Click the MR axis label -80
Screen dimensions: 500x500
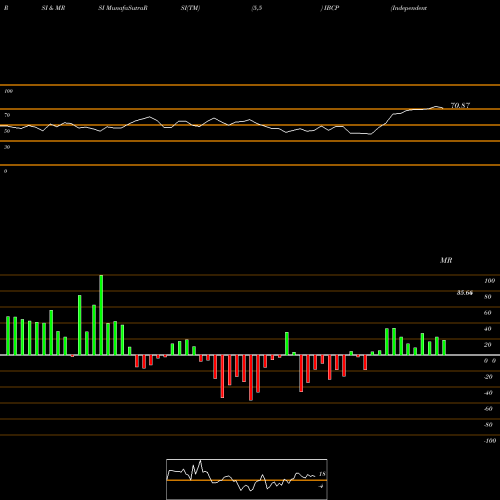(488, 425)
